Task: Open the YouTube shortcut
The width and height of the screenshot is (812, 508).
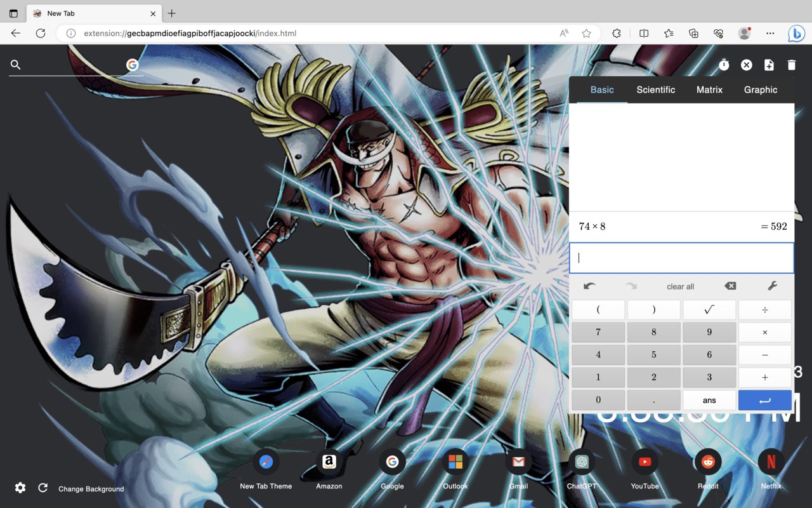Action: [x=645, y=469]
